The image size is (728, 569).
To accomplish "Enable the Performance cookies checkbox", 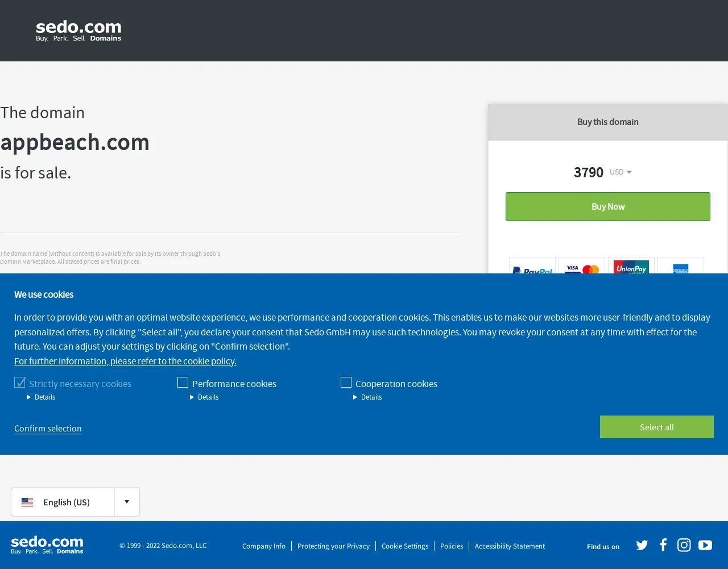I will [183, 383].
